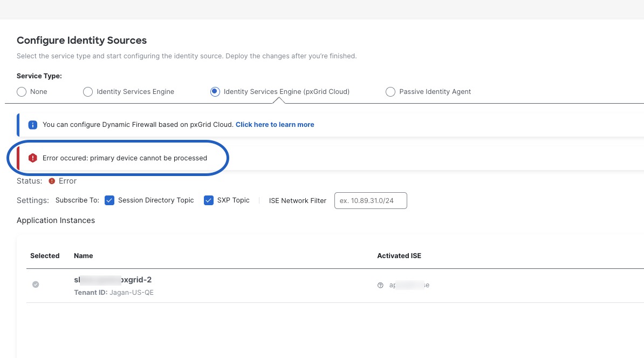The width and height of the screenshot is (644, 358).
Task: Choose the Identity Services Engine radio option
Action: click(x=88, y=92)
